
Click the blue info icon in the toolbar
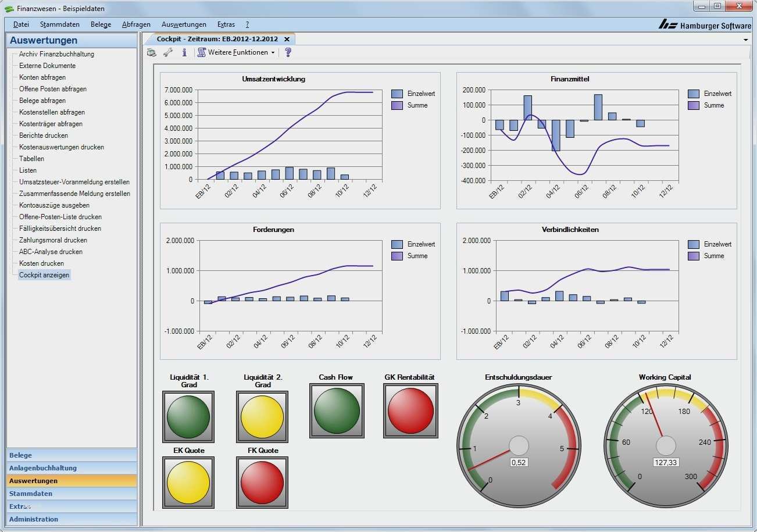pos(184,52)
